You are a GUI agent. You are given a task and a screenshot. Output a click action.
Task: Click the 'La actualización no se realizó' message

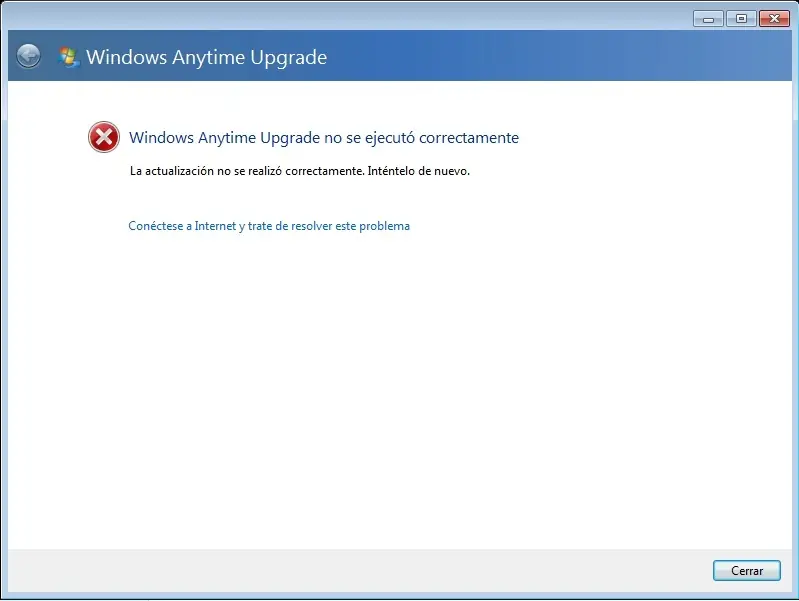(300, 171)
